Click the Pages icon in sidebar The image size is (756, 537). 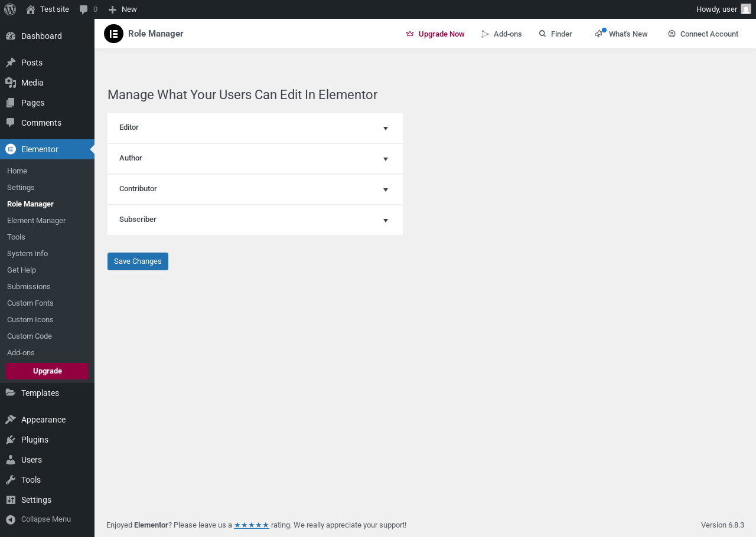[11, 103]
